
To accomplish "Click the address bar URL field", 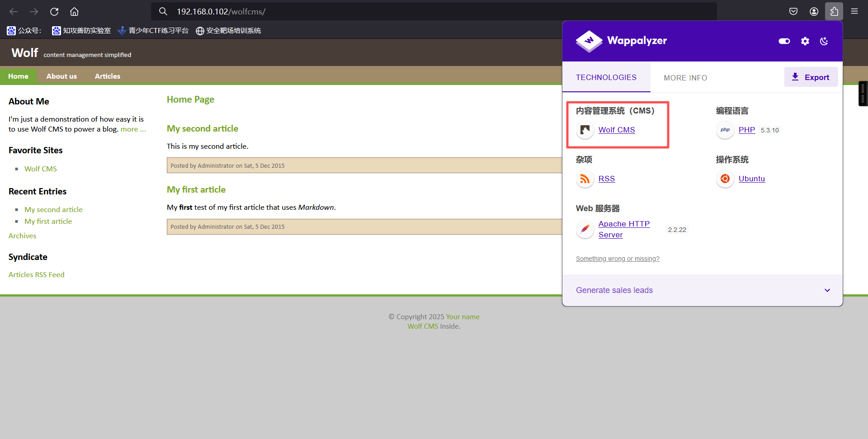I will point(434,11).
